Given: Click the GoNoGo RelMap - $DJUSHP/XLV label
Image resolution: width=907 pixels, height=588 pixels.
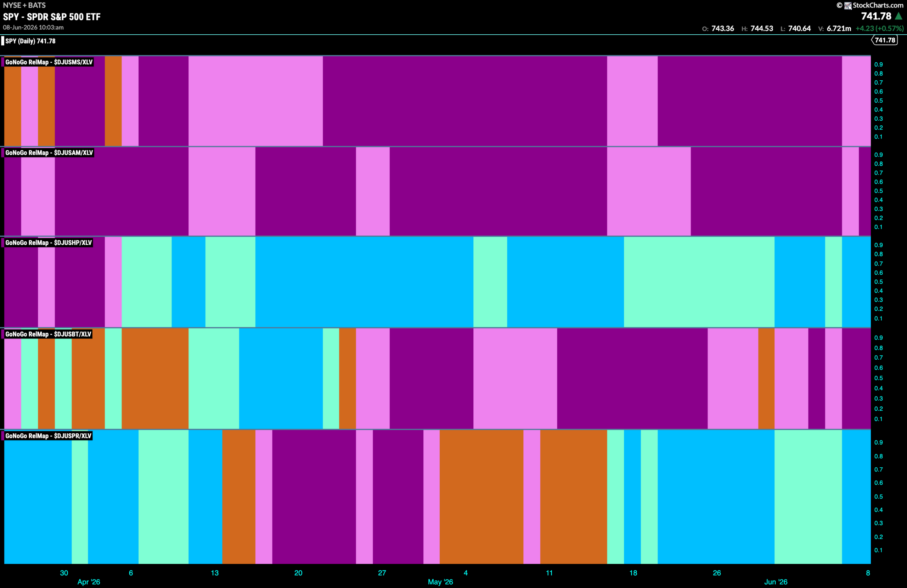Looking at the screenshot, I should 49,242.
